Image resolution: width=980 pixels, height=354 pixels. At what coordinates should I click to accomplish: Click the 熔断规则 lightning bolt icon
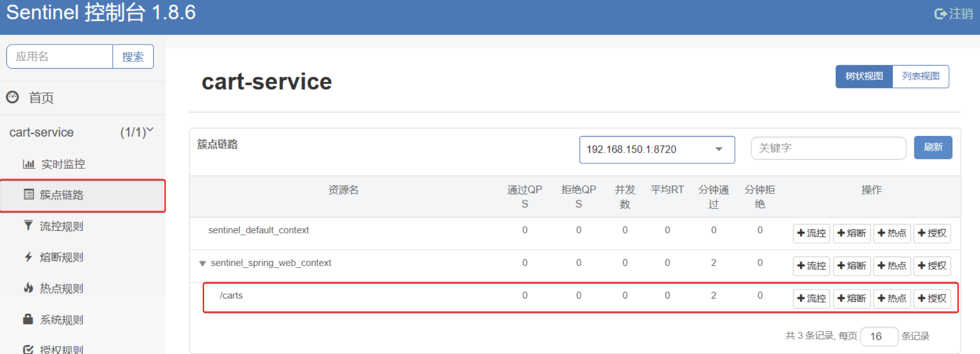pyautogui.click(x=28, y=257)
